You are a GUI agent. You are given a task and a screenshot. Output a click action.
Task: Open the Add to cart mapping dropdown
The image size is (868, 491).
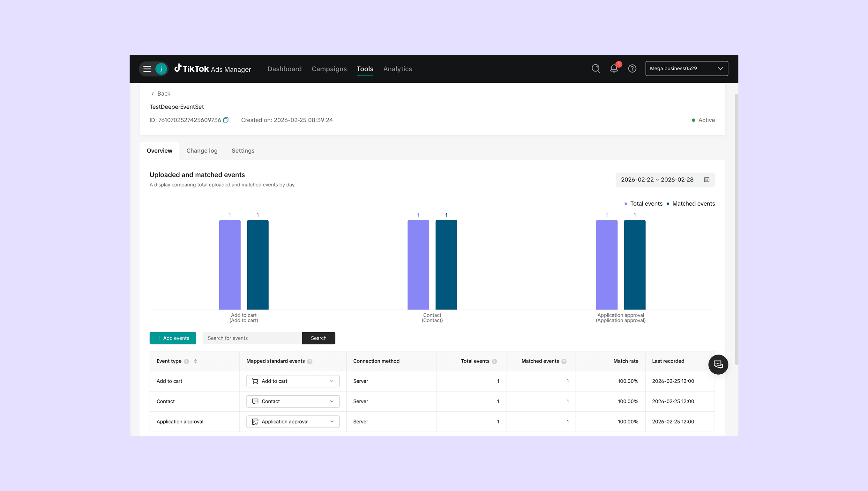point(293,381)
